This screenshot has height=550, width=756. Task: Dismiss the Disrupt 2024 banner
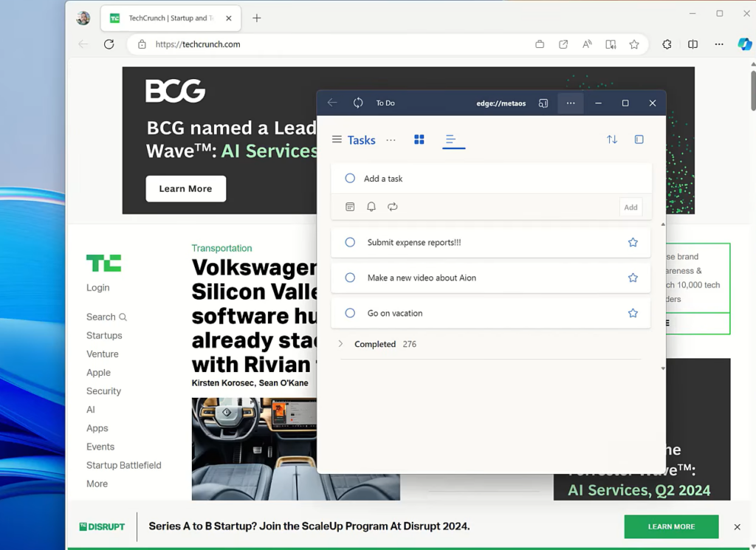(738, 527)
